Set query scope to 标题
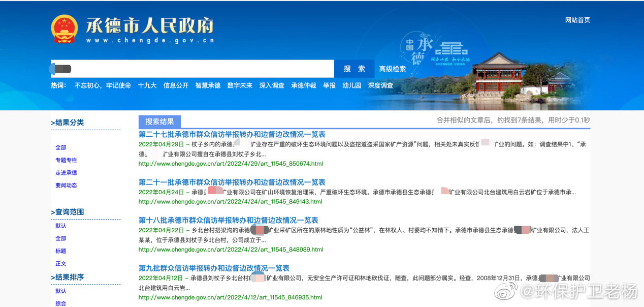The image size is (644, 307). coord(61,251)
